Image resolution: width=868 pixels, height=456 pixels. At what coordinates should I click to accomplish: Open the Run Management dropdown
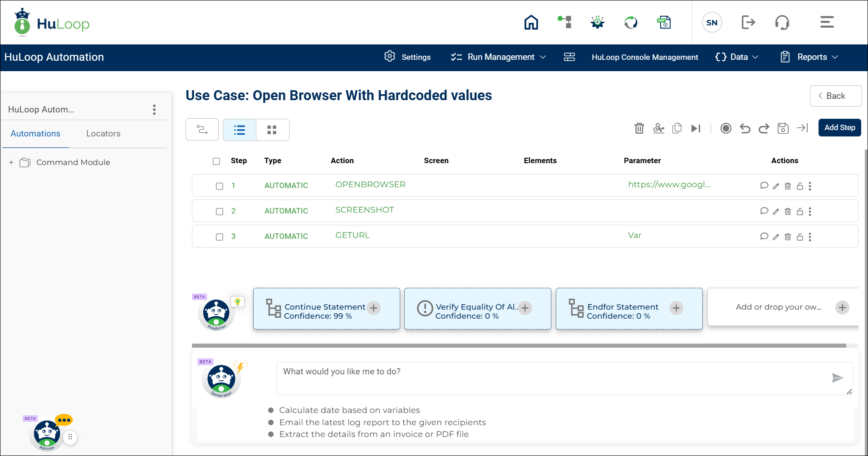(x=498, y=57)
